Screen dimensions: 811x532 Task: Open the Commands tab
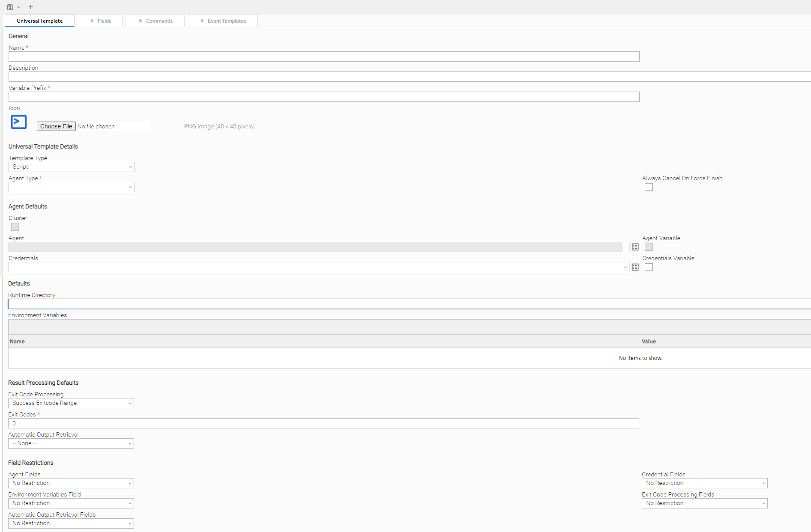tap(155, 21)
